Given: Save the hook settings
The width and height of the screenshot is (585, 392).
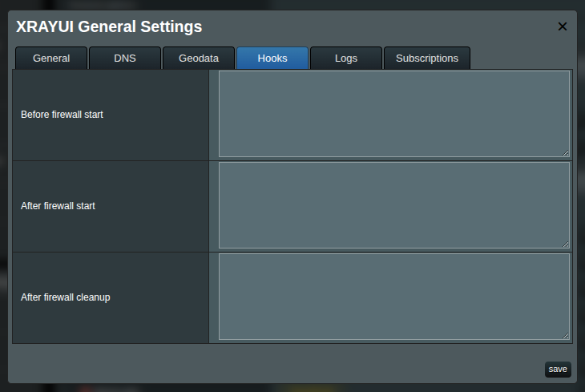Looking at the screenshot, I should pos(558,370).
